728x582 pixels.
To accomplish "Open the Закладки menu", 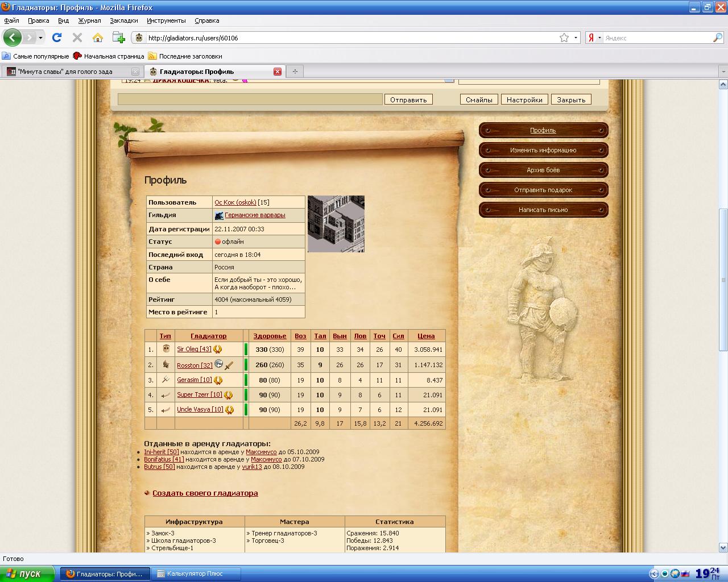I will tap(123, 20).
